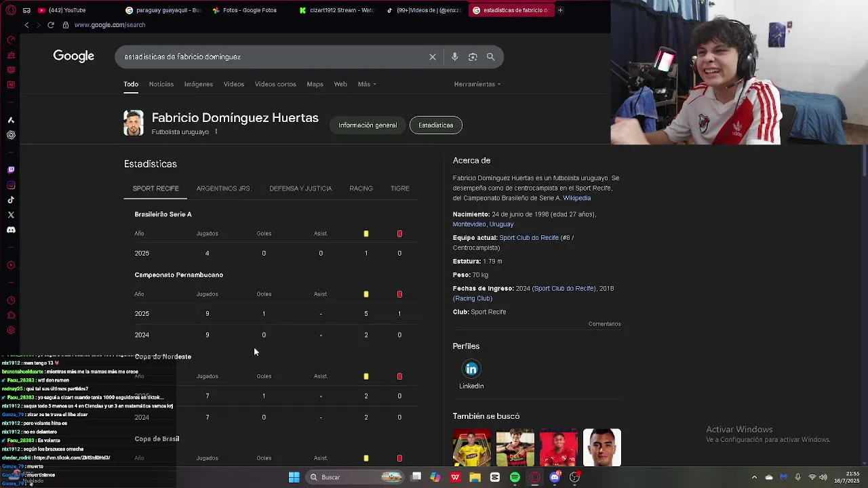Open three-dot menu beside Futbolista uruguayo
868x488 pixels.
click(x=216, y=131)
